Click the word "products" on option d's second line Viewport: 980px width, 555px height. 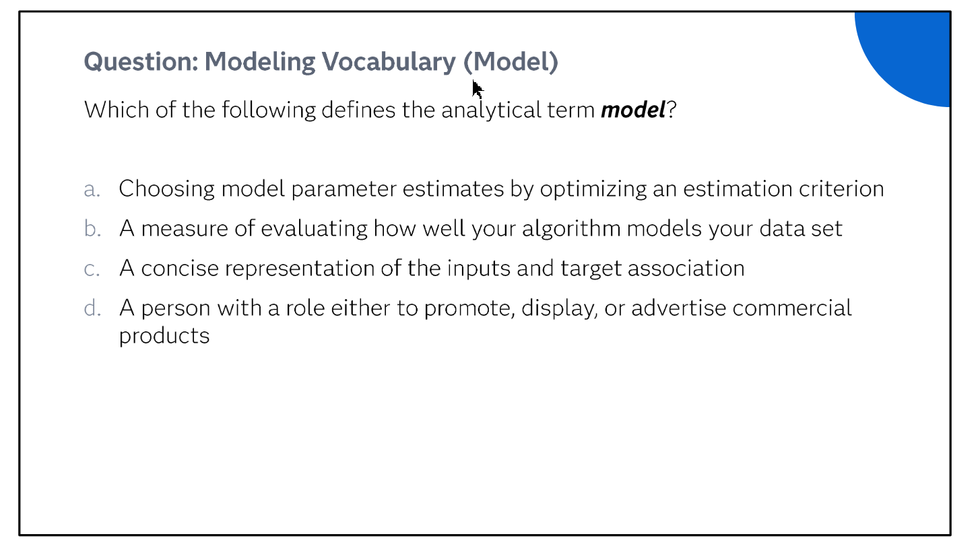164,335
